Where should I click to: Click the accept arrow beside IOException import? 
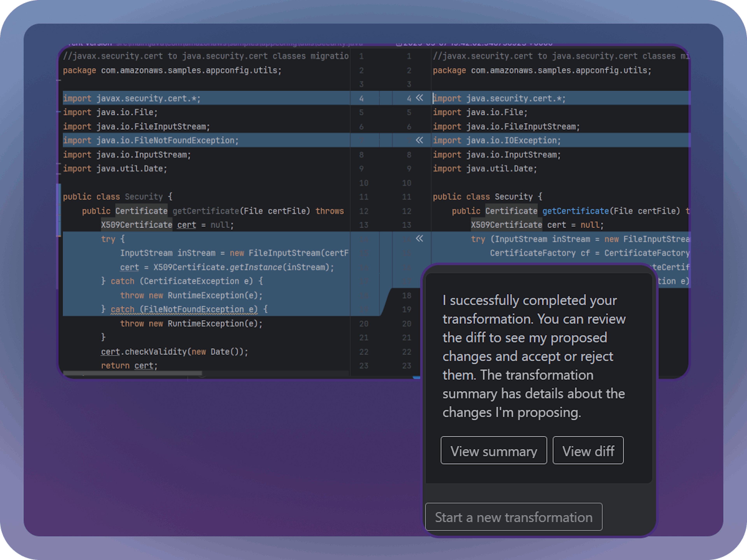[x=419, y=140]
